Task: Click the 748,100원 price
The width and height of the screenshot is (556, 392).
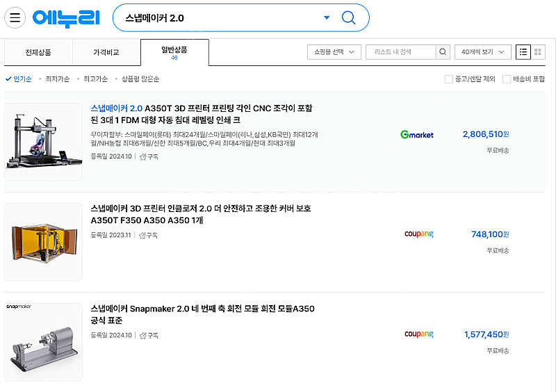Action: pos(490,234)
